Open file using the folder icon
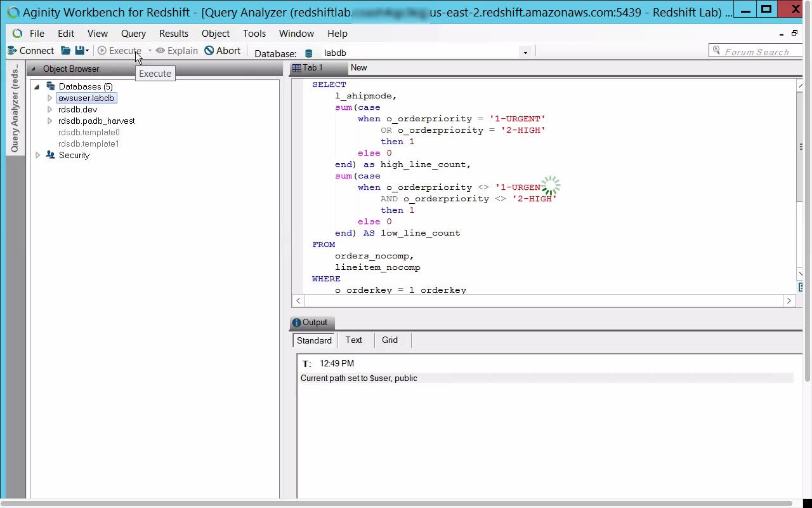Screen dimensions: 812x508 click(65, 51)
